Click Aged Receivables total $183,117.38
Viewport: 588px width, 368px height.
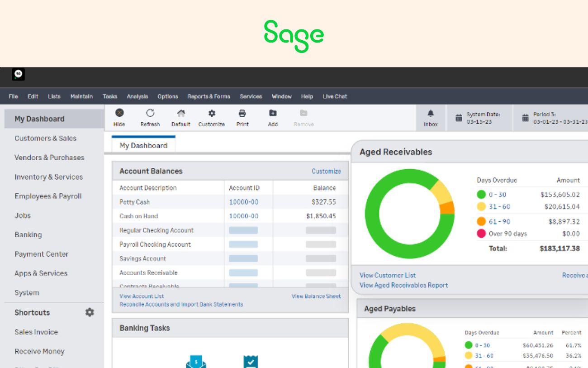click(x=560, y=249)
